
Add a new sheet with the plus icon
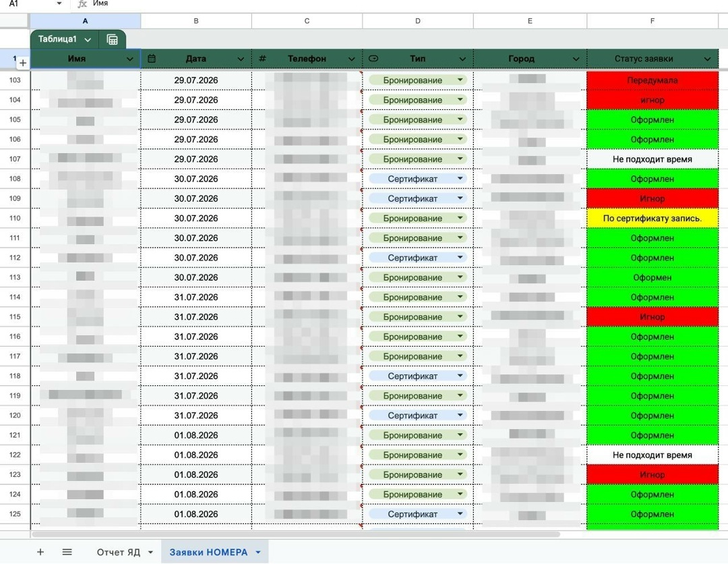(x=40, y=552)
